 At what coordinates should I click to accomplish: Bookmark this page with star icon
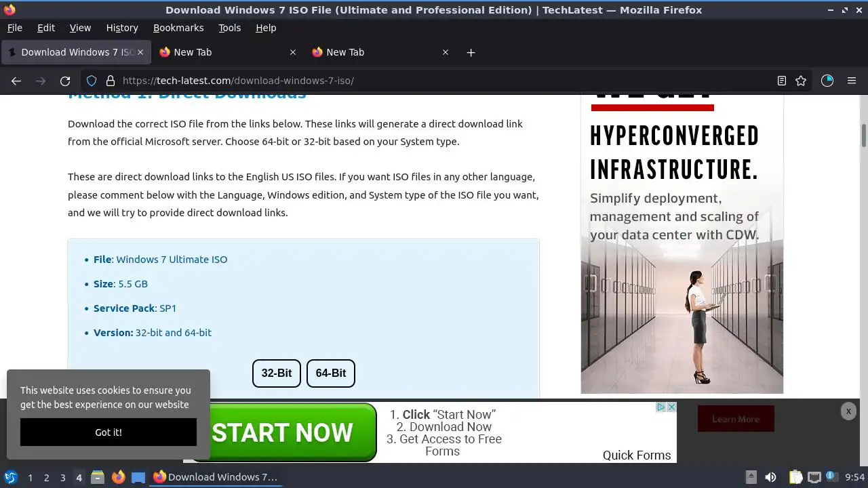click(x=801, y=81)
